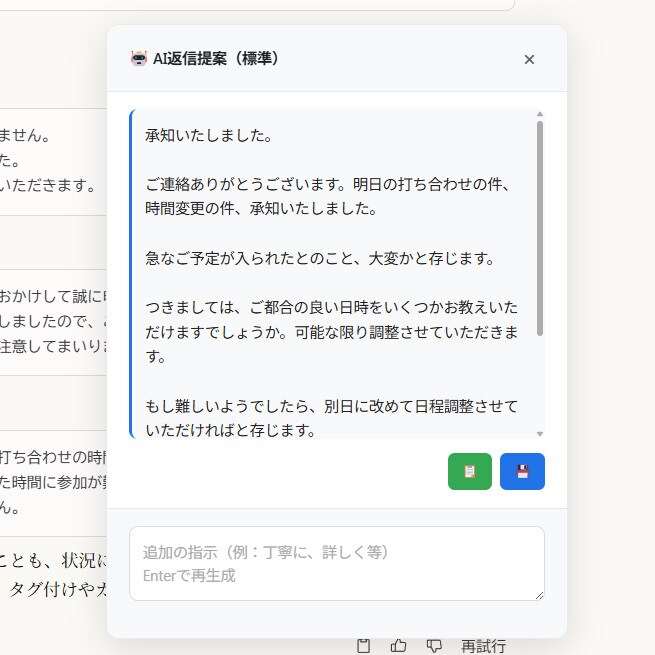Click the text 承知いたしました。 at top of reply
Viewport: 655px width, 655px height.
(x=209, y=135)
